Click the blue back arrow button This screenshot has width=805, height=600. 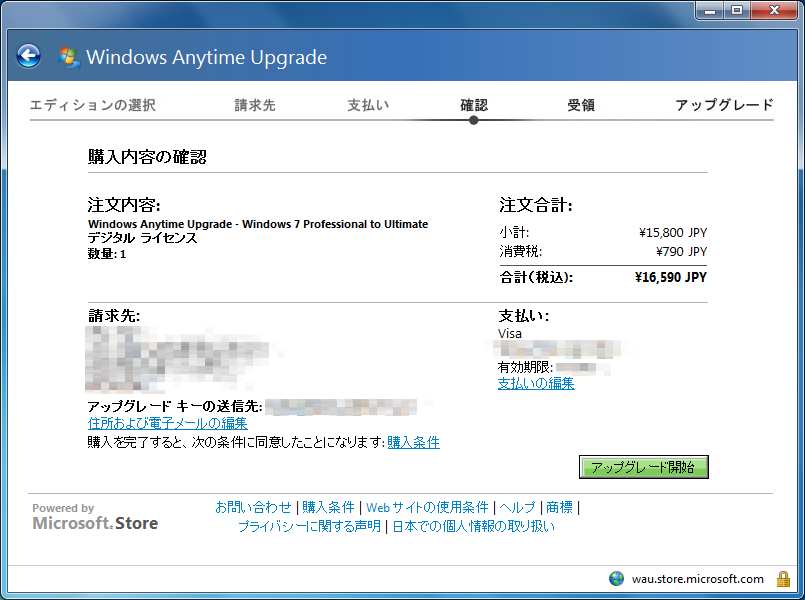click(29, 56)
